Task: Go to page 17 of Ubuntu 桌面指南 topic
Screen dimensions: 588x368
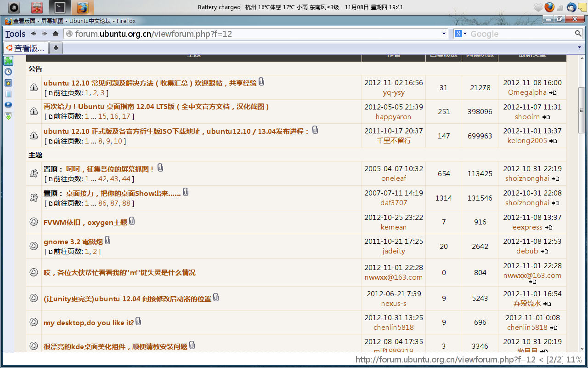Action: point(126,116)
